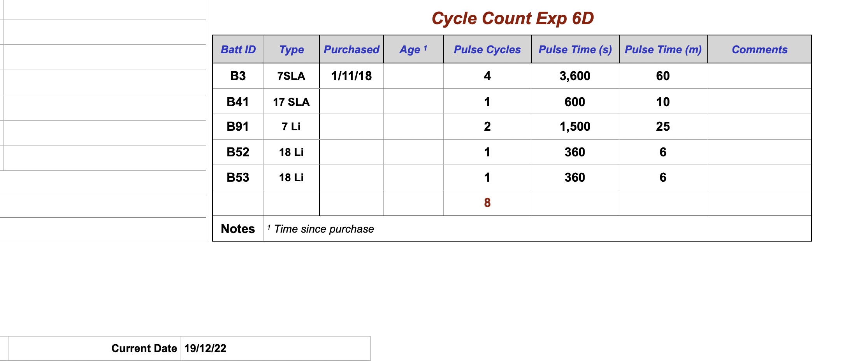
Task: Select the '18 Li' cell in row B52
Action: [292, 152]
